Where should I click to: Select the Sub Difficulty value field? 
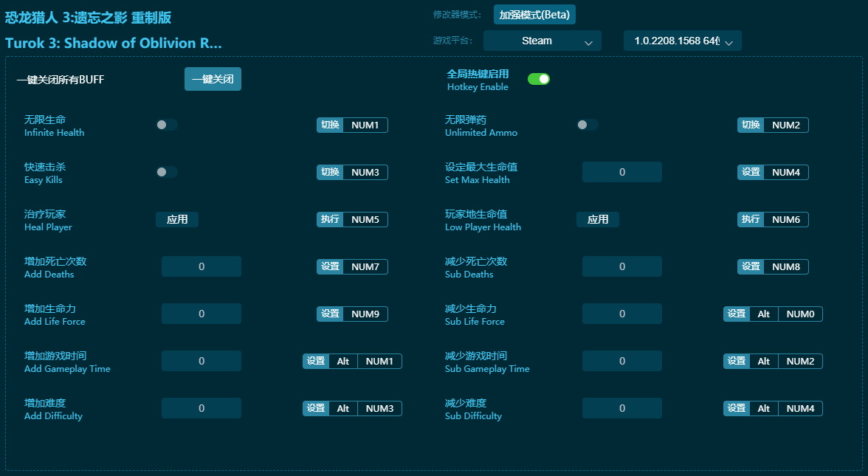pos(621,407)
